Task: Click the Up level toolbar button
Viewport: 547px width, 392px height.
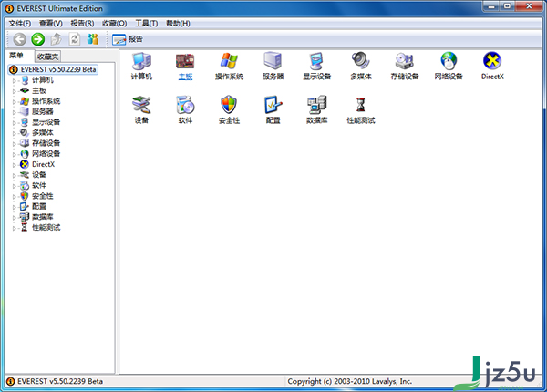Action: 57,39
